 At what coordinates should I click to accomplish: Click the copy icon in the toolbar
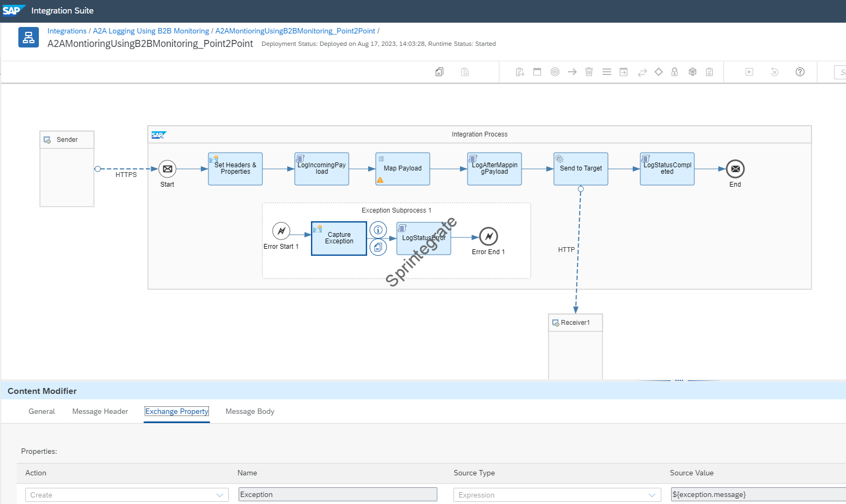coord(439,72)
